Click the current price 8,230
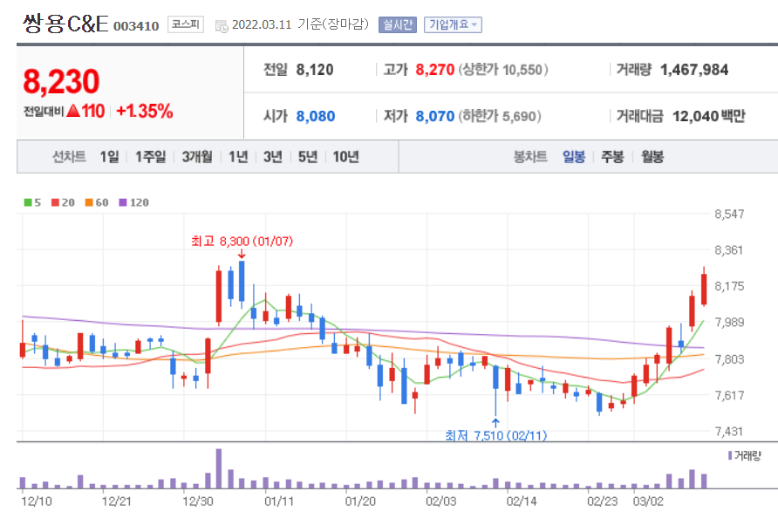Viewport: 778px width, 532px height. [x=61, y=81]
